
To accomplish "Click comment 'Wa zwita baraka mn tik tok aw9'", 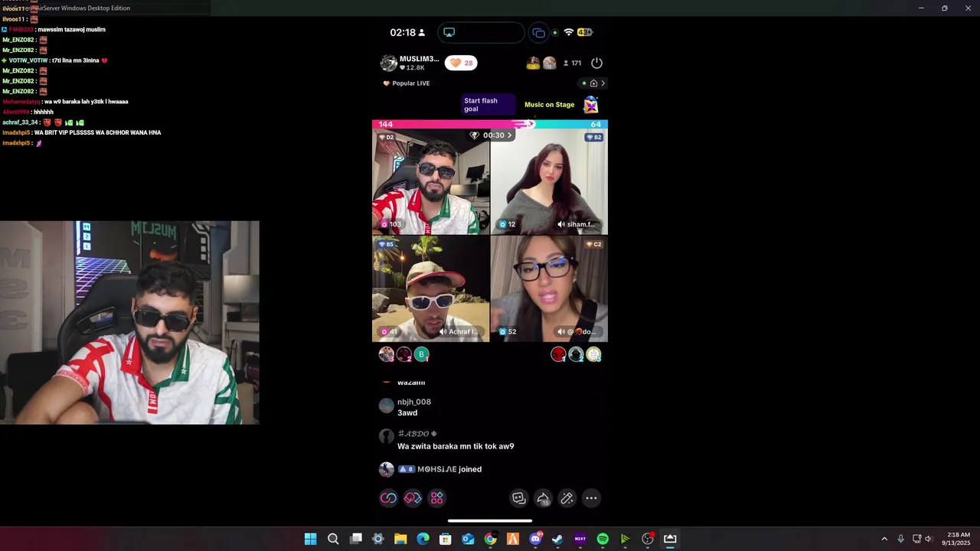I will point(456,446).
